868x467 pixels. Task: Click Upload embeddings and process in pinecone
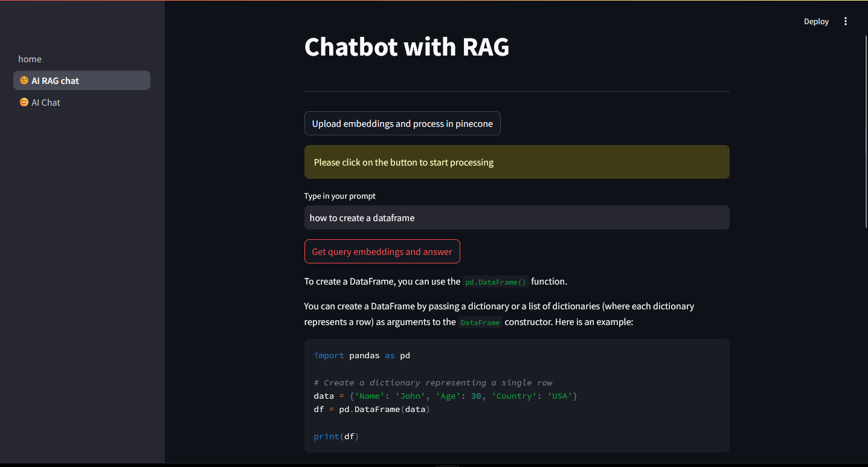(402, 123)
